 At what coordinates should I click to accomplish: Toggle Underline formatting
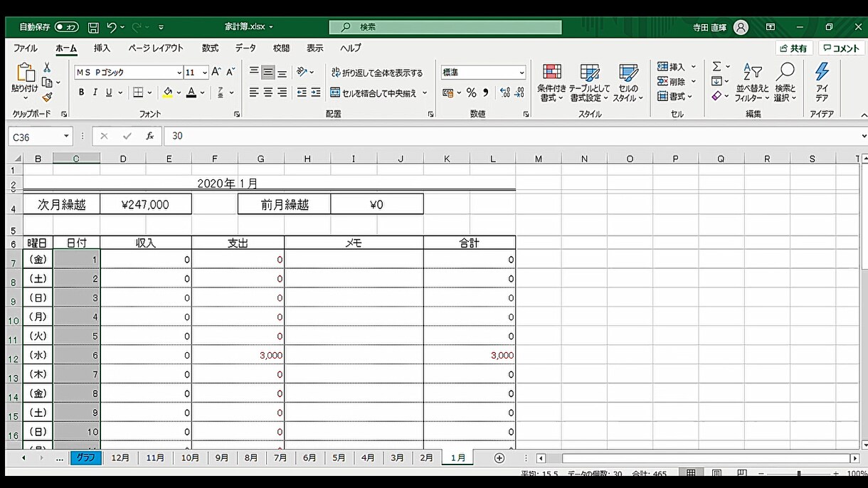click(109, 92)
